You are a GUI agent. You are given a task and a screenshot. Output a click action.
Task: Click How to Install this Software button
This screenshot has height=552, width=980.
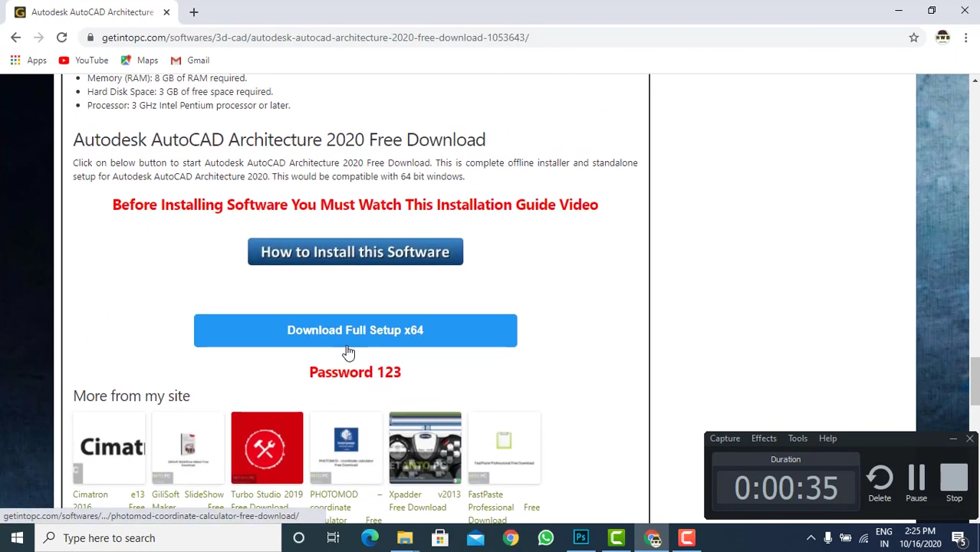[x=355, y=251]
